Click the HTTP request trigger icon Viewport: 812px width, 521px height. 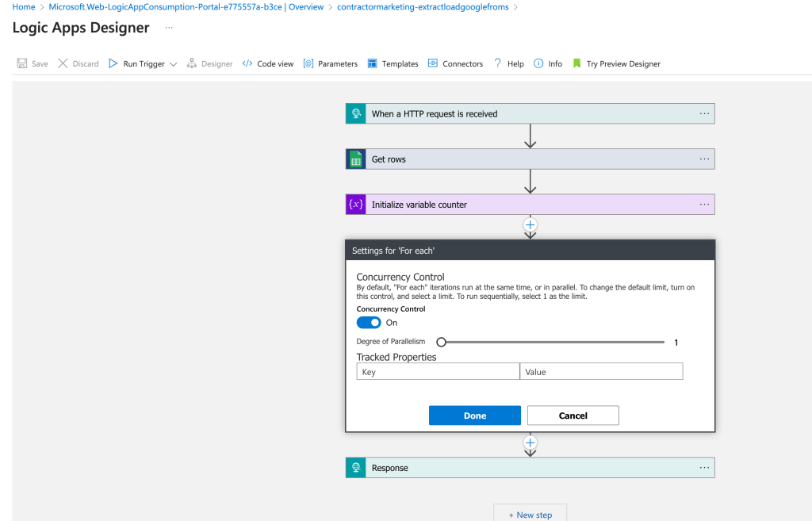click(x=356, y=113)
